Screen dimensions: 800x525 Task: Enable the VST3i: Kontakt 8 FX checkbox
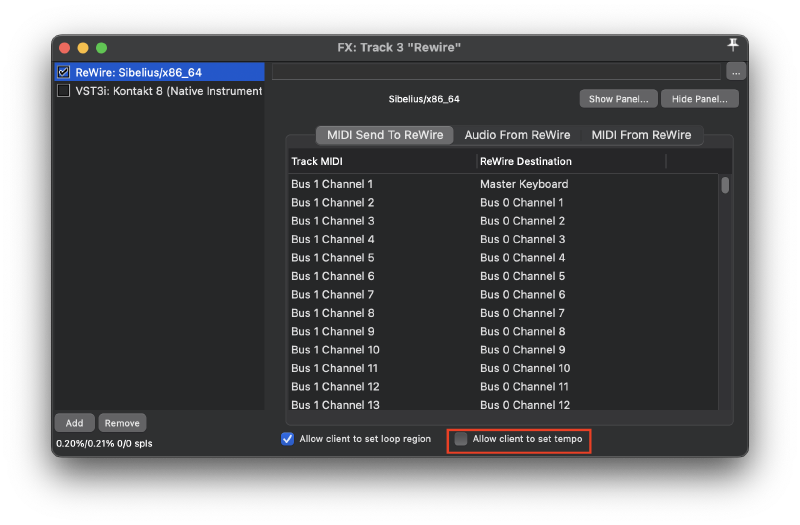64,91
